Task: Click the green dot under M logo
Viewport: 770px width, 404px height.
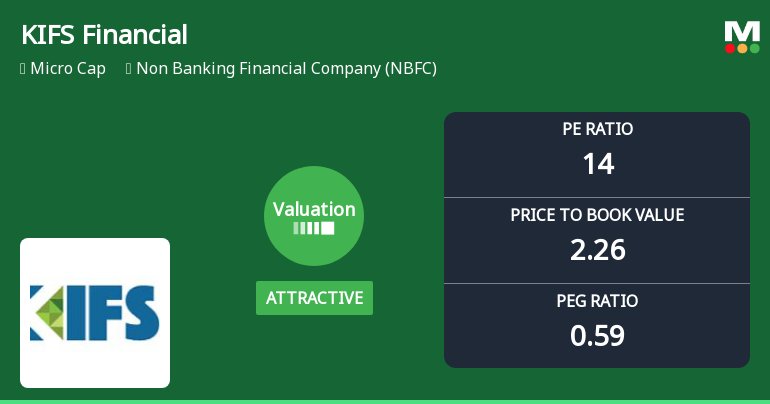Action: pyautogui.click(x=755, y=48)
